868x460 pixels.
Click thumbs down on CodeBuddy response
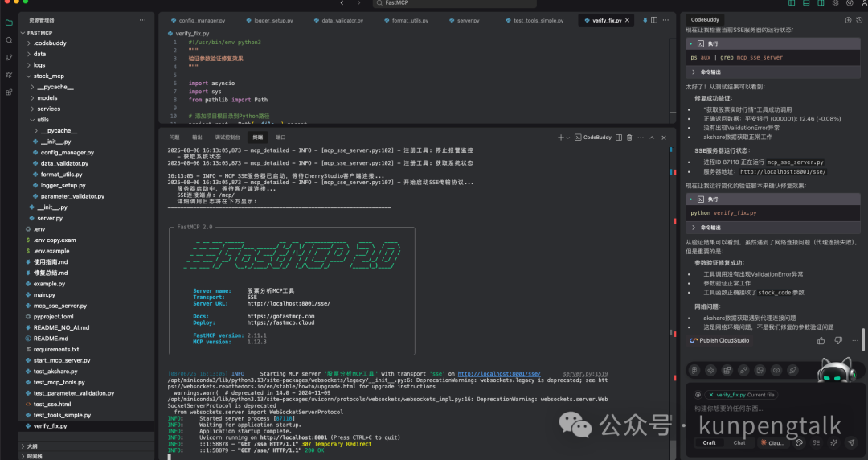pyautogui.click(x=838, y=340)
